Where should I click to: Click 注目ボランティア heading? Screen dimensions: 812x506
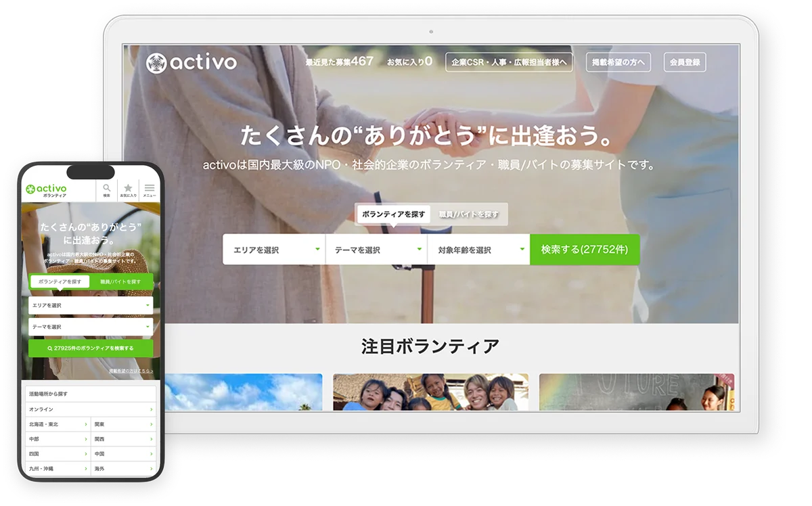click(430, 346)
